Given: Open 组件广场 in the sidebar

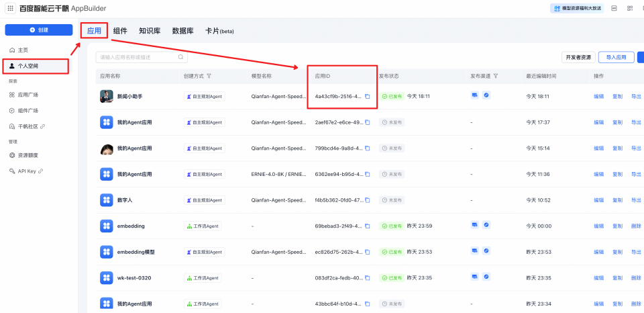Looking at the screenshot, I should coord(24,111).
